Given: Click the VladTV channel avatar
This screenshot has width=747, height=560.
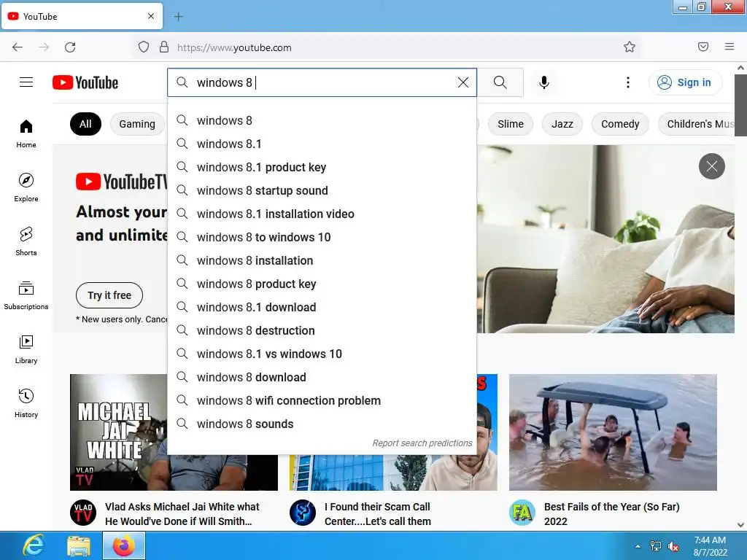Looking at the screenshot, I should 83,513.
